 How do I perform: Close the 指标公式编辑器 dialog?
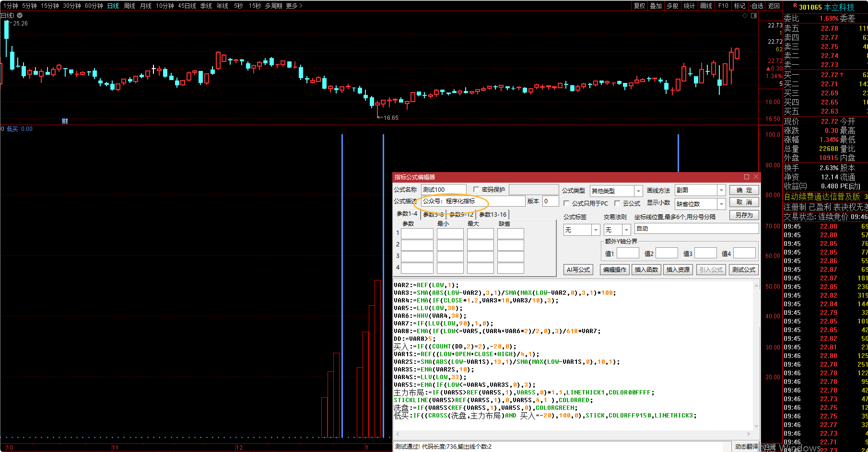tap(756, 177)
